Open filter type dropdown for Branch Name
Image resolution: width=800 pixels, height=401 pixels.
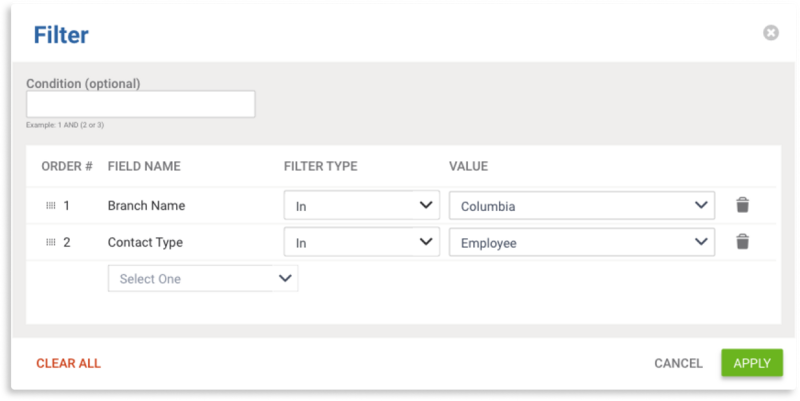(361, 205)
